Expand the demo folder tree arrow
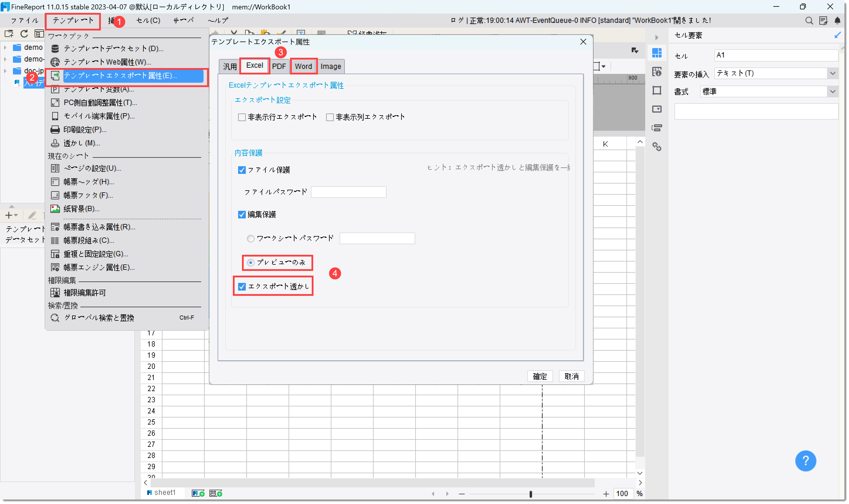The width and height of the screenshot is (849, 504). (x=5, y=47)
